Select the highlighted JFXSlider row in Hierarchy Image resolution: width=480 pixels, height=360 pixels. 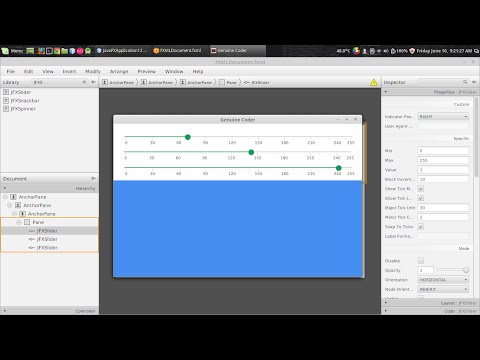pos(49,231)
